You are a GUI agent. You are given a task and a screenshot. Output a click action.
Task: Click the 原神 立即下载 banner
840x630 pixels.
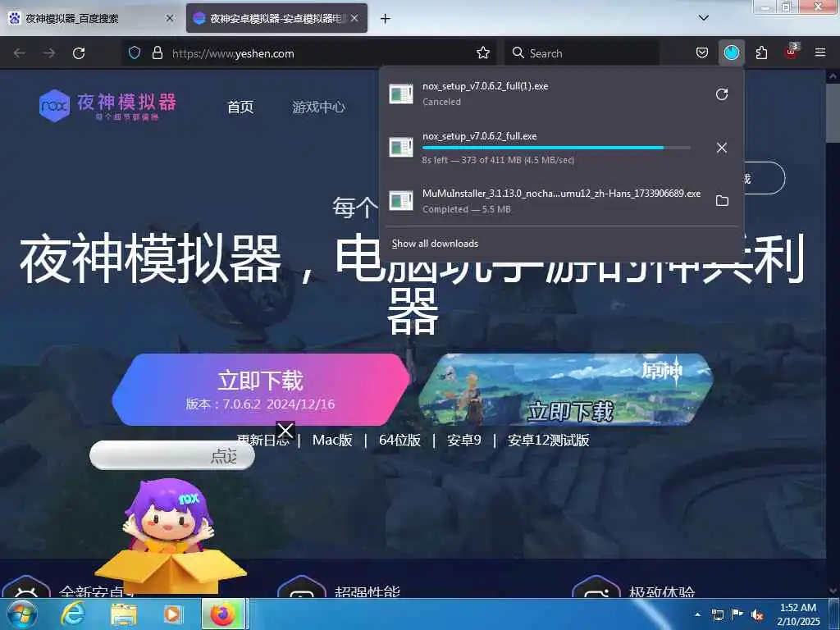(x=566, y=390)
